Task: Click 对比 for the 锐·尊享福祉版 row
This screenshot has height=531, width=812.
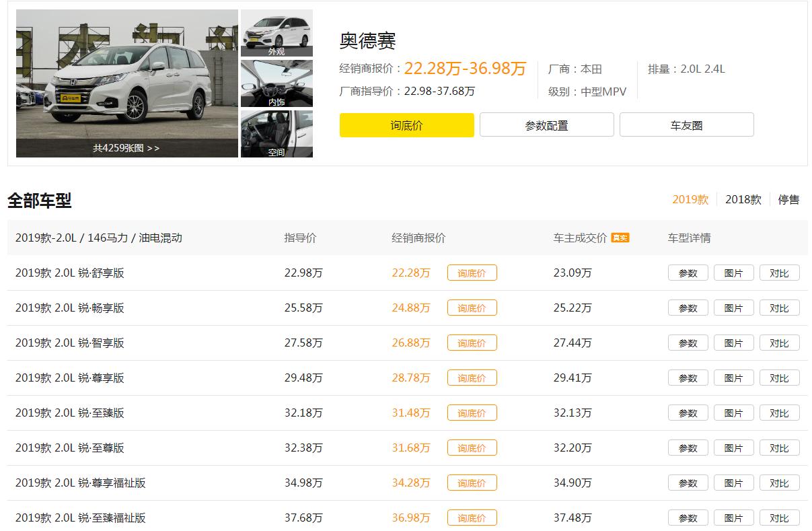Action: click(x=779, y=483)
